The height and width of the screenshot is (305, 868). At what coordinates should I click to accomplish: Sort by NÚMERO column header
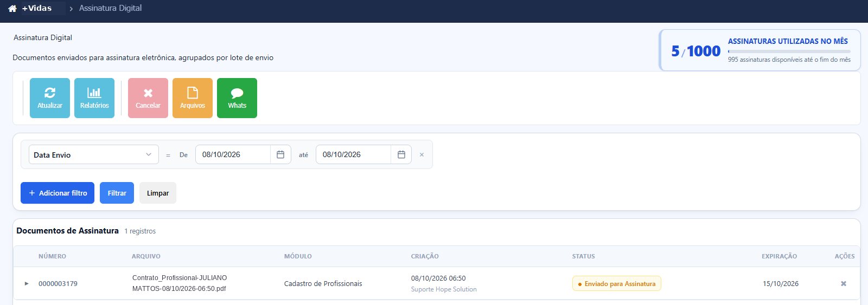point(52,256)
